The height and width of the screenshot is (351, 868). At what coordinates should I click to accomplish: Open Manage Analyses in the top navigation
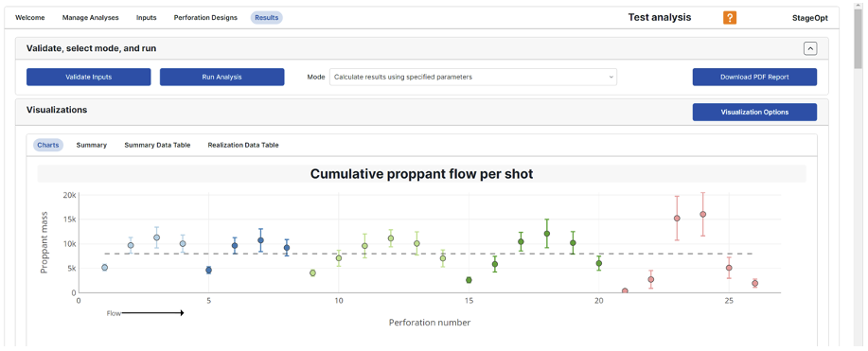point(90,17)
